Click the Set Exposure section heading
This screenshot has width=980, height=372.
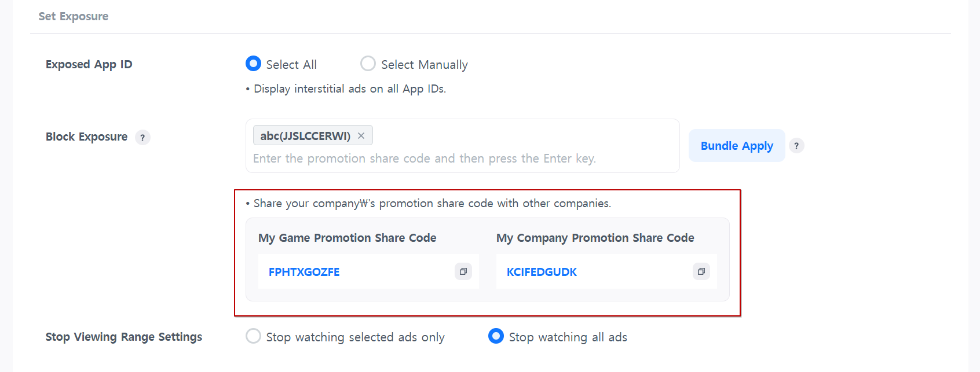(x=74, y=16)
